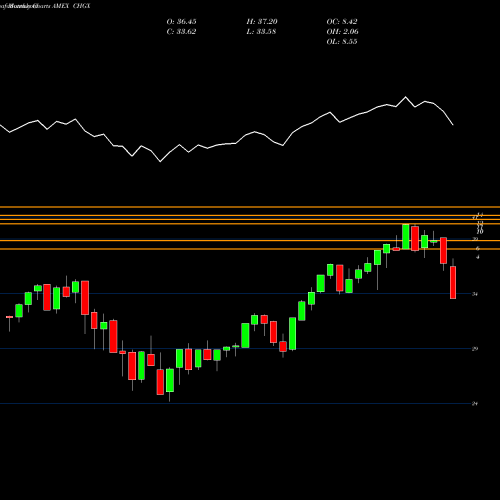
Task: Select the tallest green candle at the chart peak
Action: pyautogui.click(x=406, y=237)
